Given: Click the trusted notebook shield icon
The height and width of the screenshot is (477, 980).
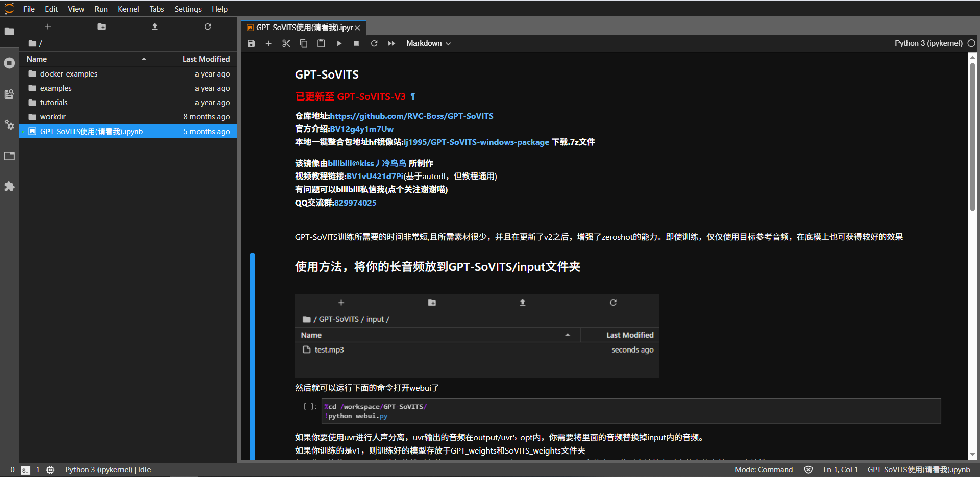Looking at the screenshot, I should click(x=808, y=470).
